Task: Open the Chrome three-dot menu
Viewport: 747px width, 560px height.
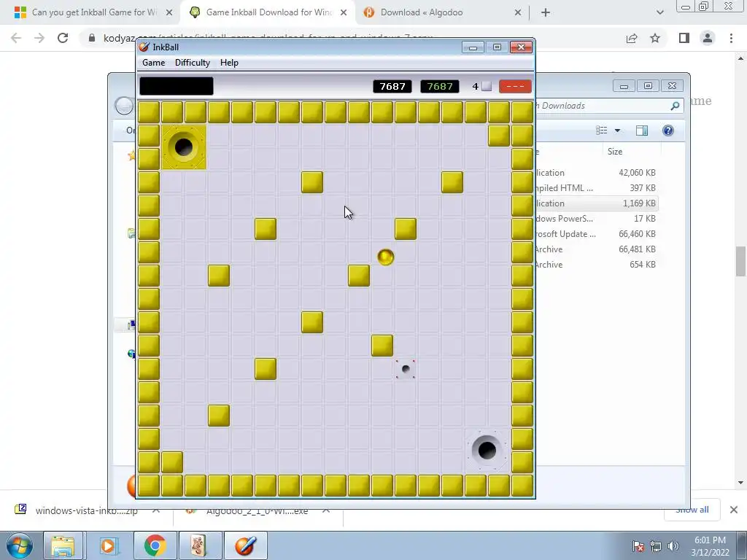Action: pos(731,38)
